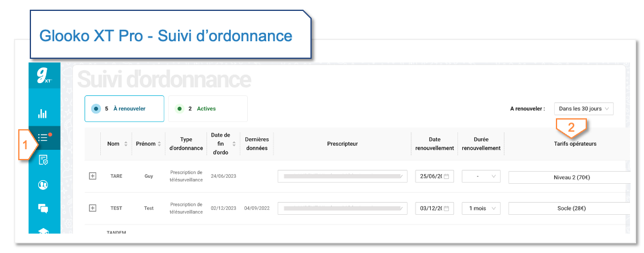Viewport: 644px width, 253px height.
Task: Open prescripteur dropdown for TARE row
Action: (343, 177)
